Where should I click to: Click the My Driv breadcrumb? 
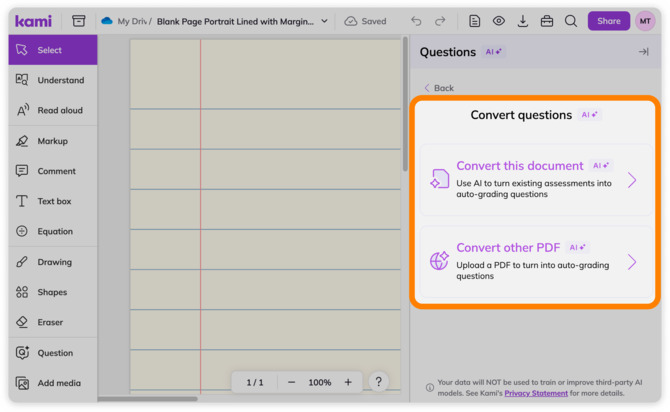pyautogui.click(x=134, y=21)
